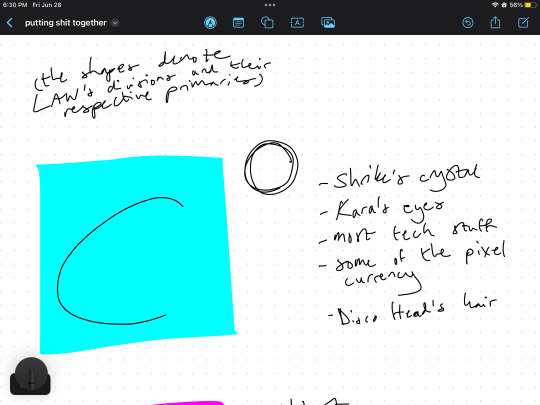Create a new board
This screenshot has width=540, height=405.
click(523, 23)
